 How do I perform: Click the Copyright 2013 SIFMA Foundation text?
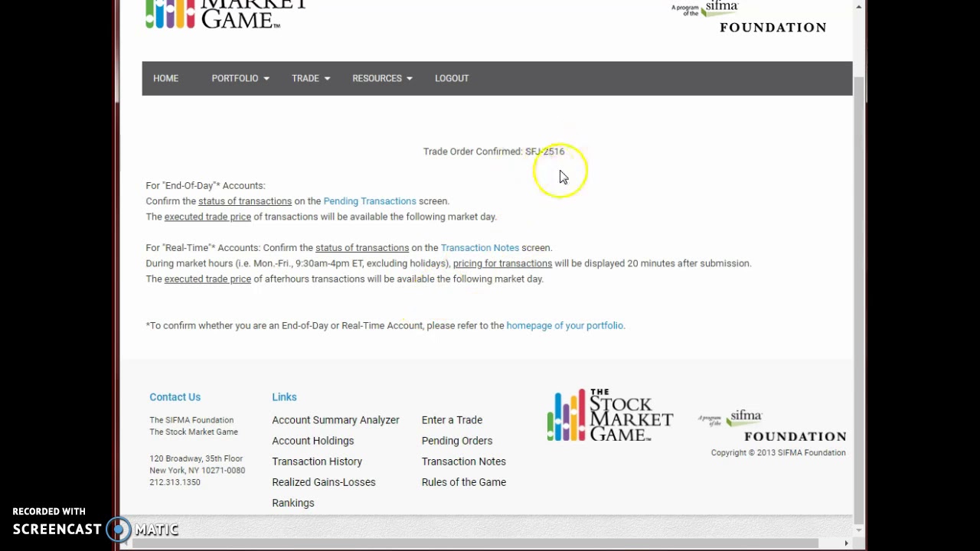click(778, 453)
